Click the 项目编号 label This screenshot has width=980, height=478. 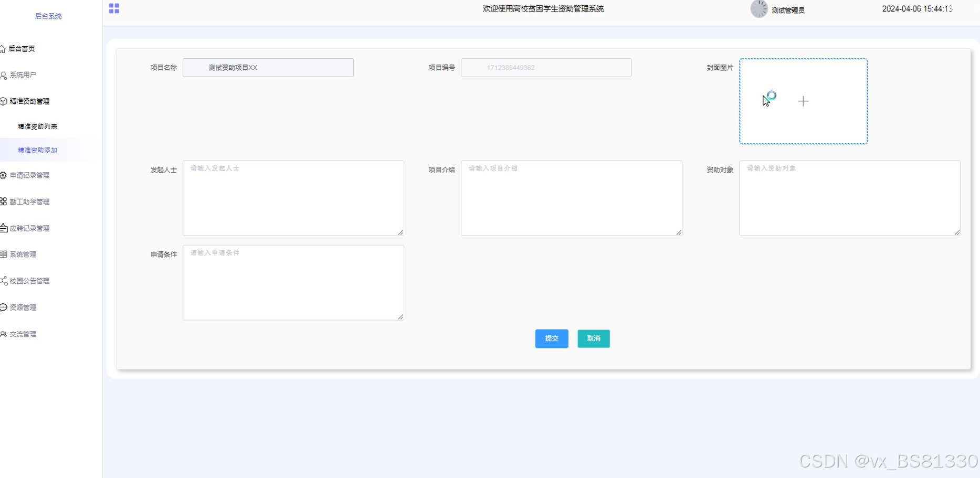click(x=442, y=68)
